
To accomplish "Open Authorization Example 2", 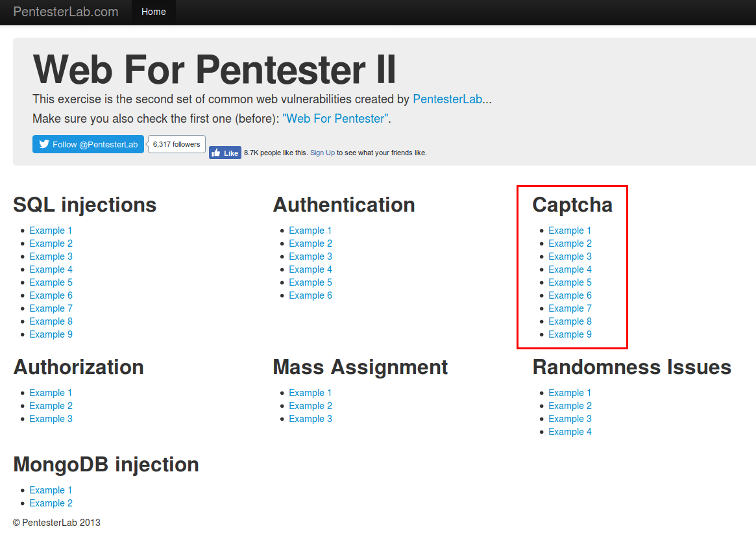I will pos(51,406).
